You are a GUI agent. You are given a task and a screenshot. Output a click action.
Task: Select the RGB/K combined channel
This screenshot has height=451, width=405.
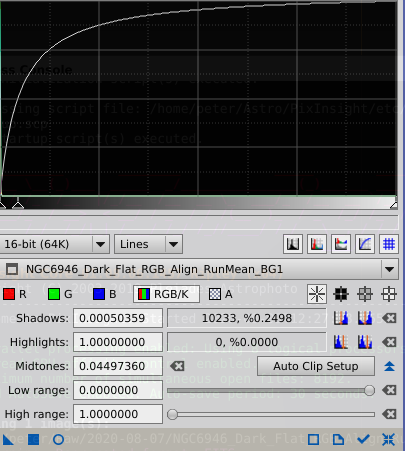coord(166,294)
